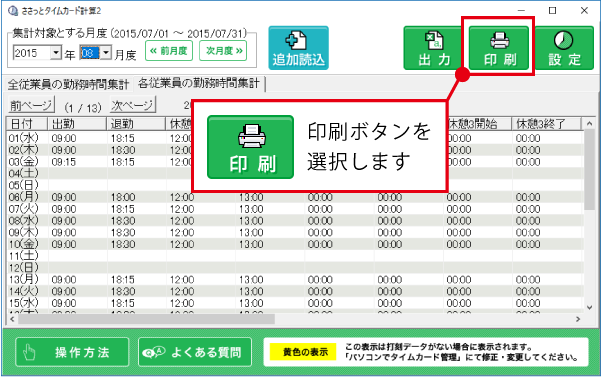
Task: Click 18:00 退勤 cell in 06(月) row
Action: (136, 197)
